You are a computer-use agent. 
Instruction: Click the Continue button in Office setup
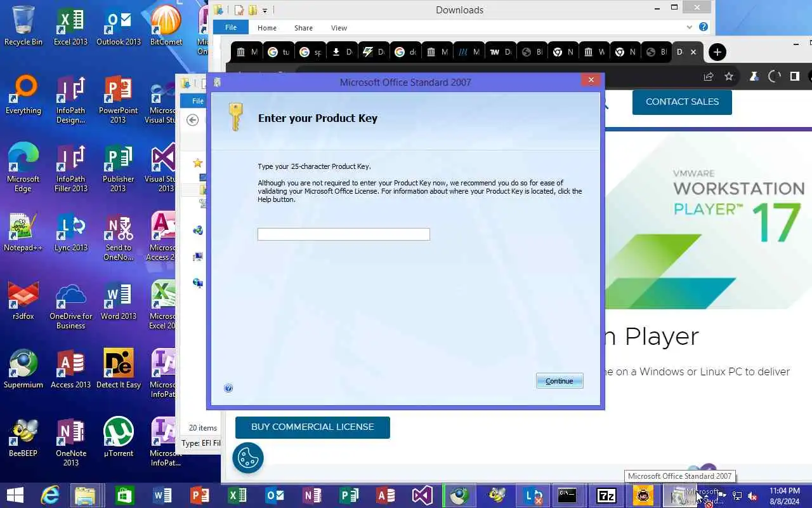click(x=559, y=381)
